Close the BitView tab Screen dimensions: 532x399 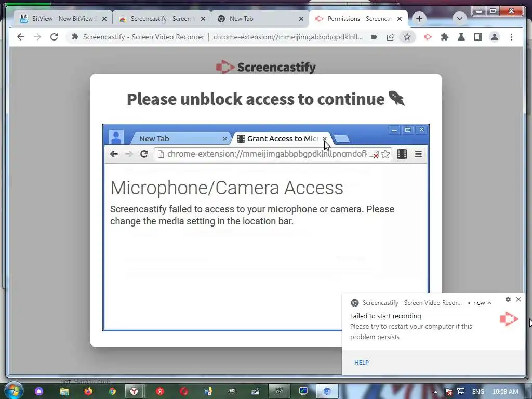click(104, 19)
